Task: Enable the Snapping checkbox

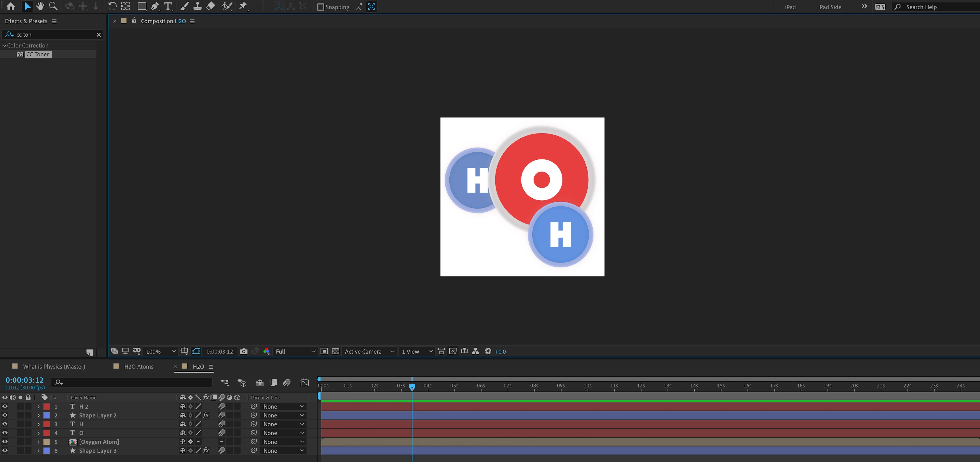Action: (320, 7)
